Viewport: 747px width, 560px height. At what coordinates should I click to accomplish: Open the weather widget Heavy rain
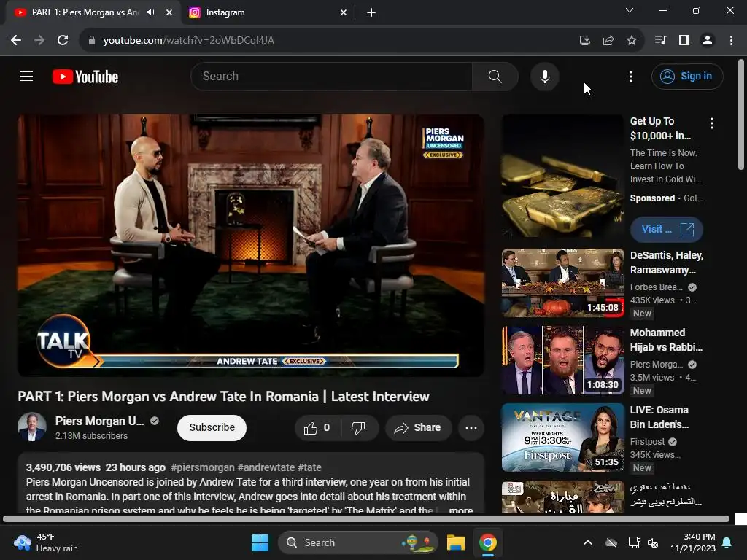46,542
